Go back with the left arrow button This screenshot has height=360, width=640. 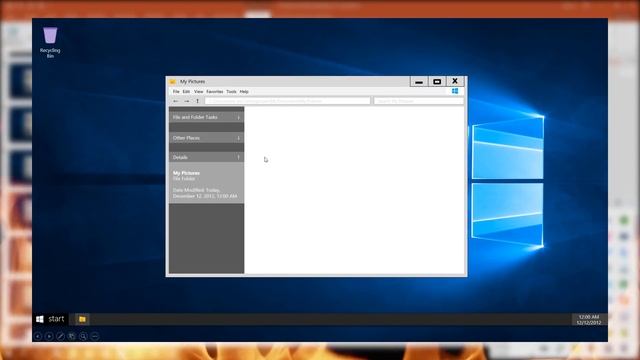tap(176, 101)
